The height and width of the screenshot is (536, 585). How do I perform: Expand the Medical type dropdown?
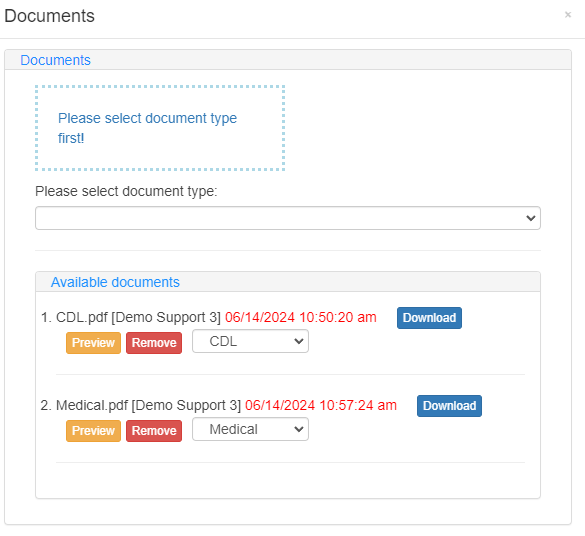click(250, 429)
